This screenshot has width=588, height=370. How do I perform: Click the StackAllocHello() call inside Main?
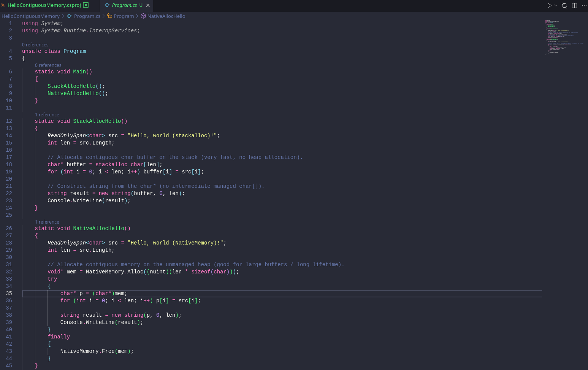tap(76, 86)
